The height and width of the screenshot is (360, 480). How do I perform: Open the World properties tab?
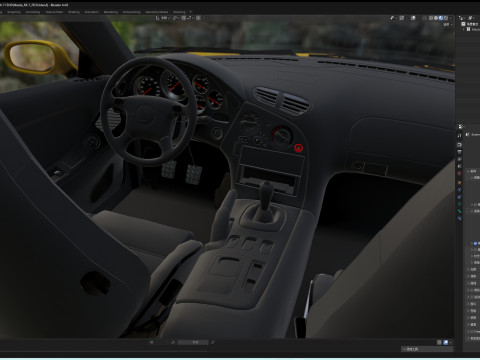(x=459, y=173)
